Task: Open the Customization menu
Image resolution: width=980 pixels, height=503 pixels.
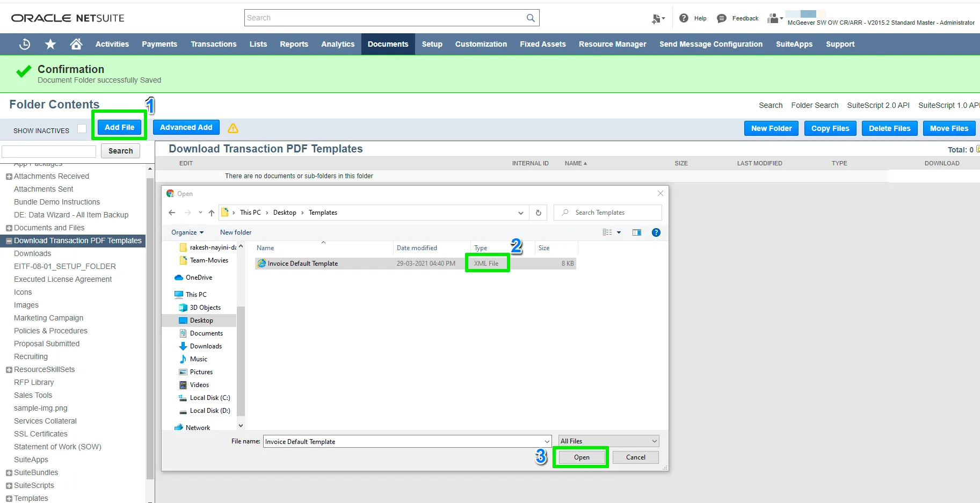Action: [481, 44]
